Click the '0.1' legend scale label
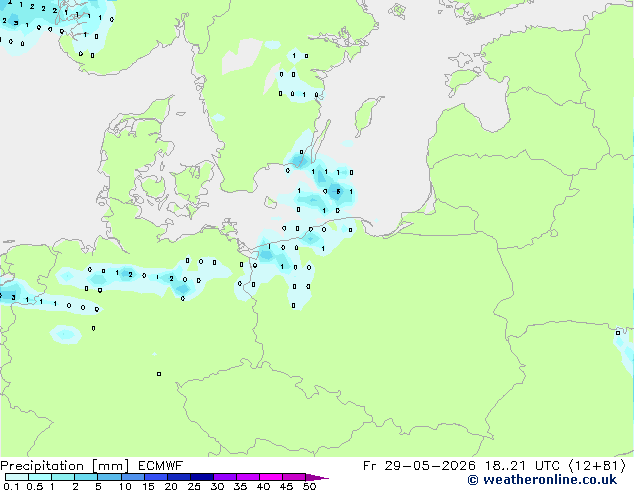Screen dimensions: 634x490 click(11, 486)
